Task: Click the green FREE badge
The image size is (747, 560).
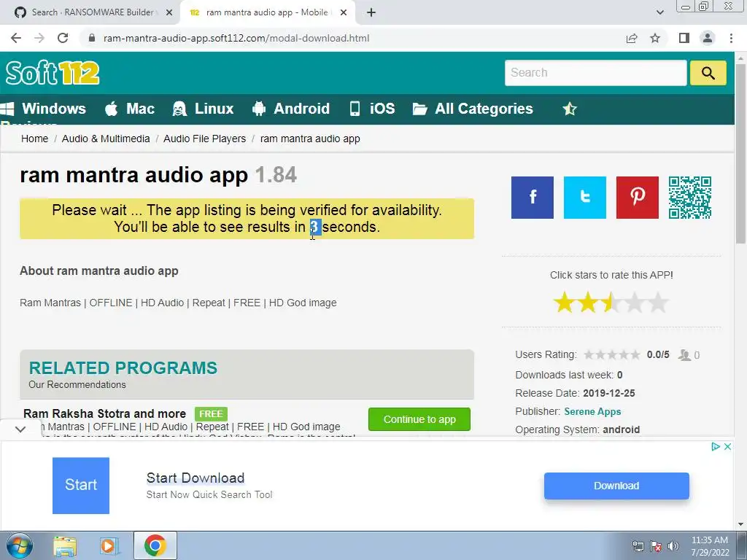Action: [211, 414]
